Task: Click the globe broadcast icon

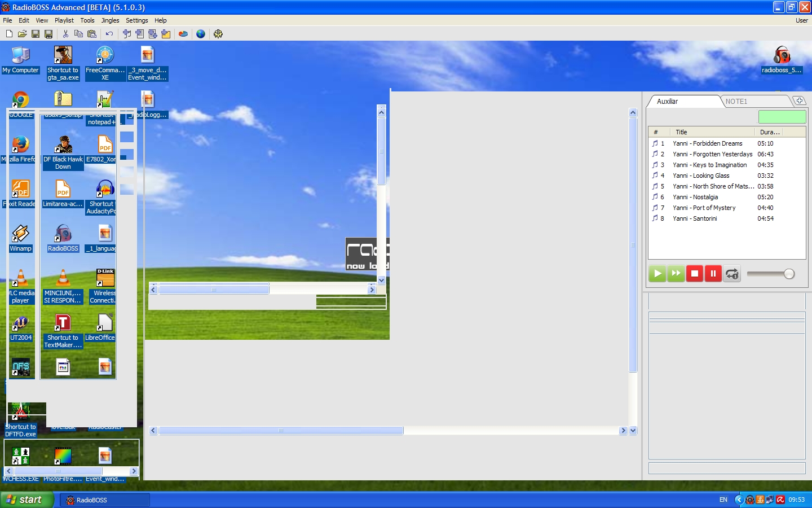Action: pos(201,34)
